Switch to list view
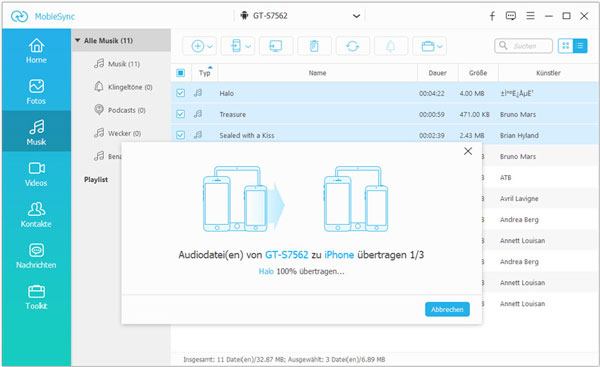This screenshot has width=600, height=367. point(580,46)
